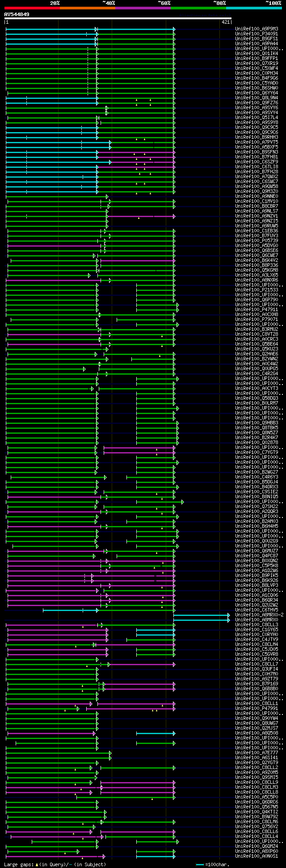Viewport: 286px width, 868px height.
Task: Select the UniRef100_P79071 label
Action: click(257, 320)
